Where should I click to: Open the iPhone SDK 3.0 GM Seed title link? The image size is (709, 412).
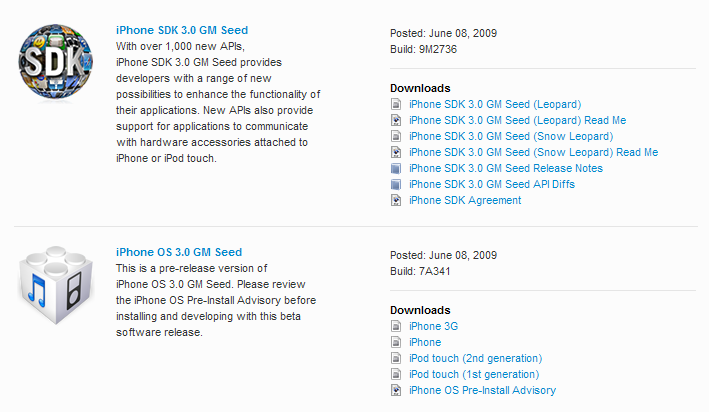click(x=182, y=30)
